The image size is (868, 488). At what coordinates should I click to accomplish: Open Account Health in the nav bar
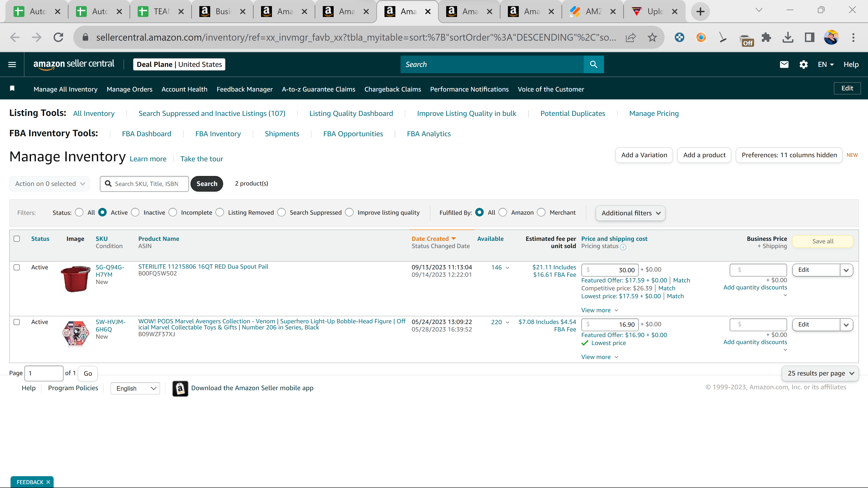tap(184, 89)
